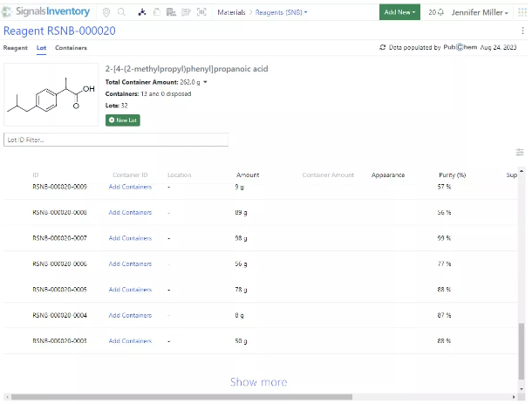Screen dimensions: 532x404
Task: Switch to the Containers tab
Action: point(71,47)
